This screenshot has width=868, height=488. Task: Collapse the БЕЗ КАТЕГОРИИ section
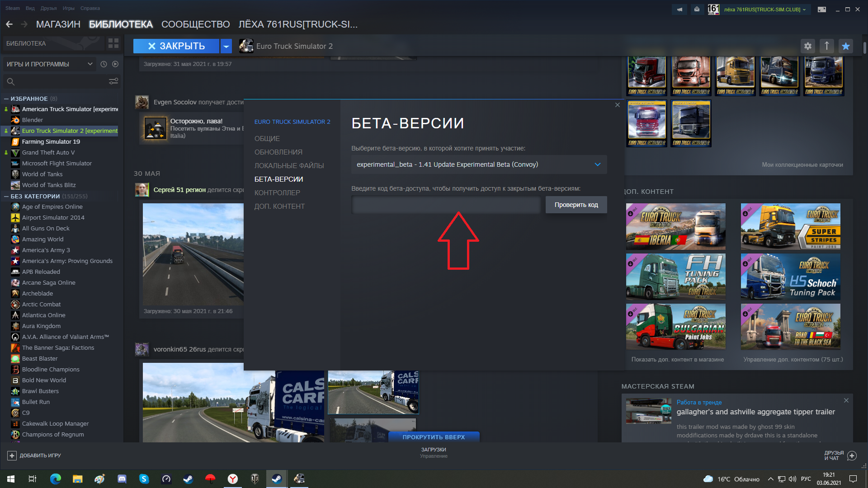[6, 196]
